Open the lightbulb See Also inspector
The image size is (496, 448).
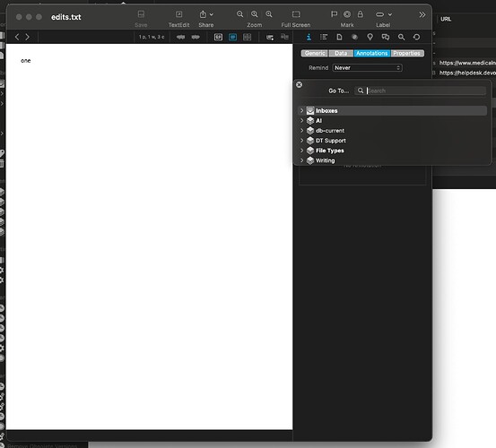pyautogui.click(x=370, y=38)
